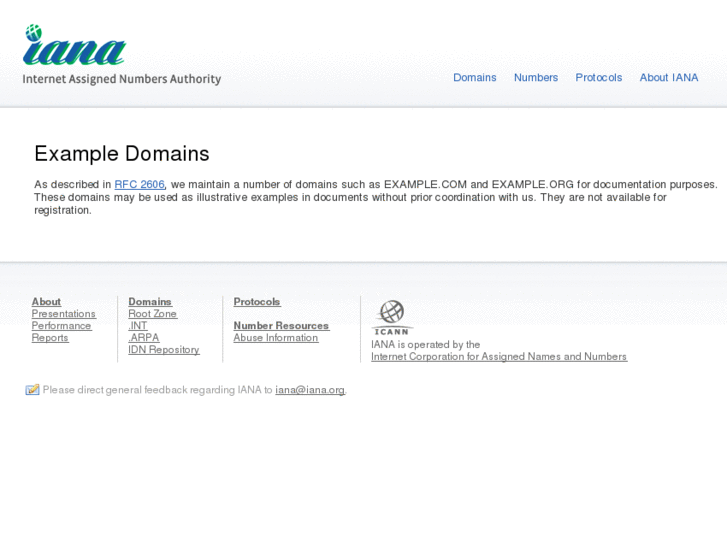
Task: Open the Performance footer link
Action: tap(61, 326)
